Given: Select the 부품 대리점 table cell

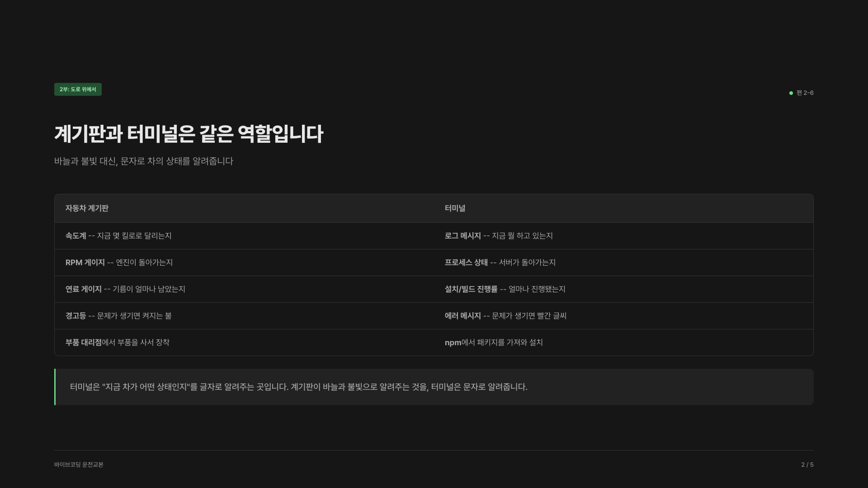Looking at the screenshot, I should 117,343.
